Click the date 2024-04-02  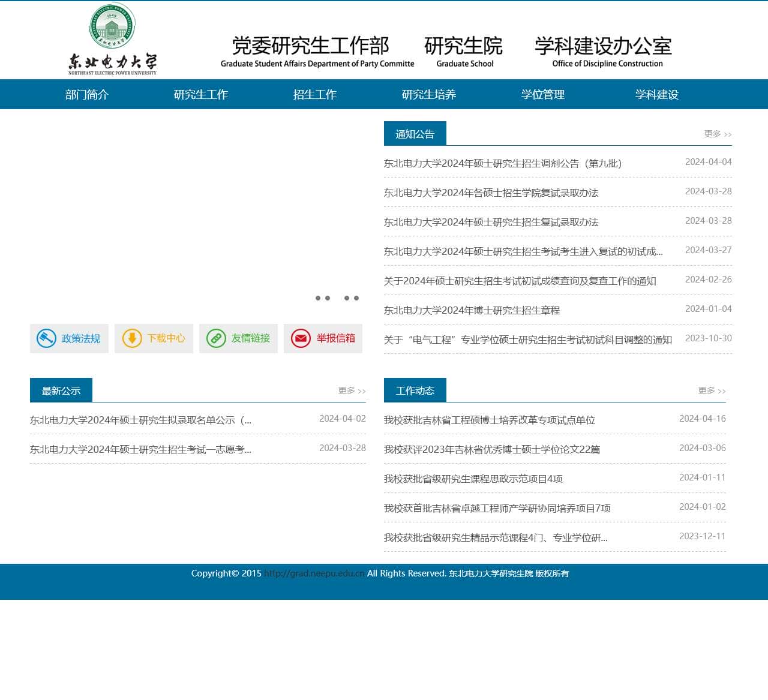pos(343,419)
